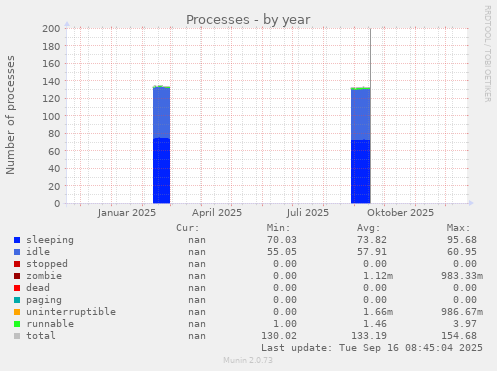Screen dimensions: 497x371
Task: Click the 'Processes - by year' title
Action: pyautogui.click(x=248, y=20)
